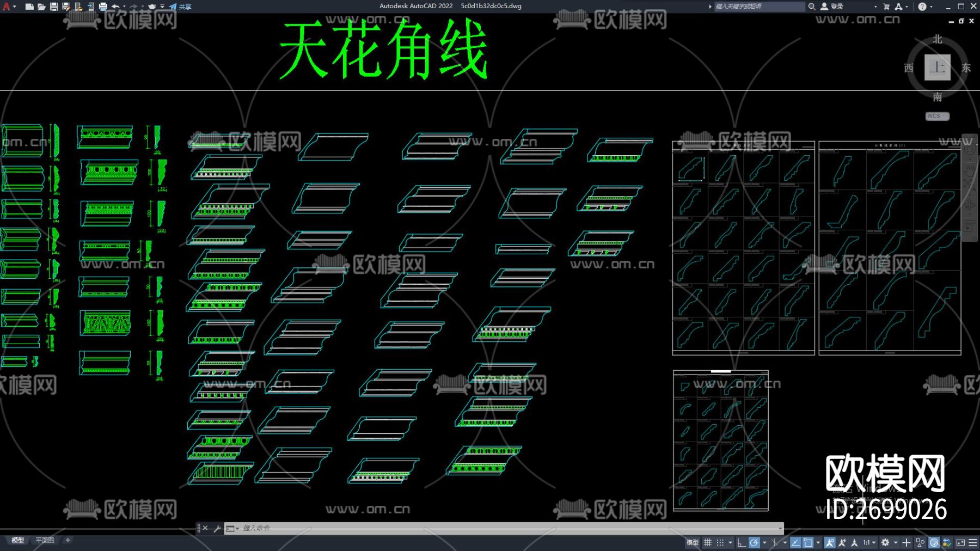Switch to the 平面图 layout tab
Screen dimensions: 980x551
[45, 541]
